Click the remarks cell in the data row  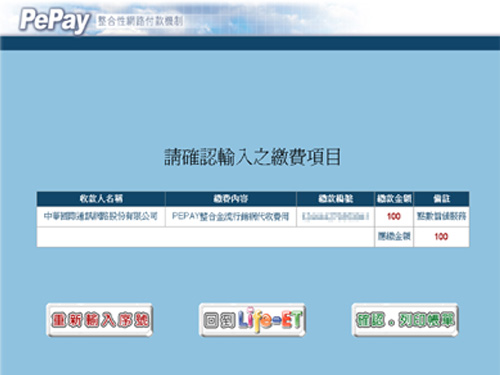(x=442, y=217)
